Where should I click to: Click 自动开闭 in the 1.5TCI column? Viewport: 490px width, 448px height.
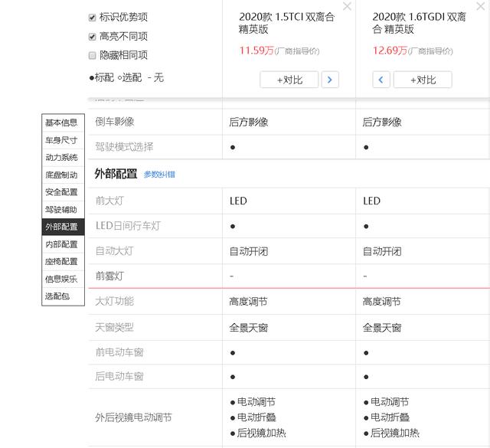[x=248, y=251]
